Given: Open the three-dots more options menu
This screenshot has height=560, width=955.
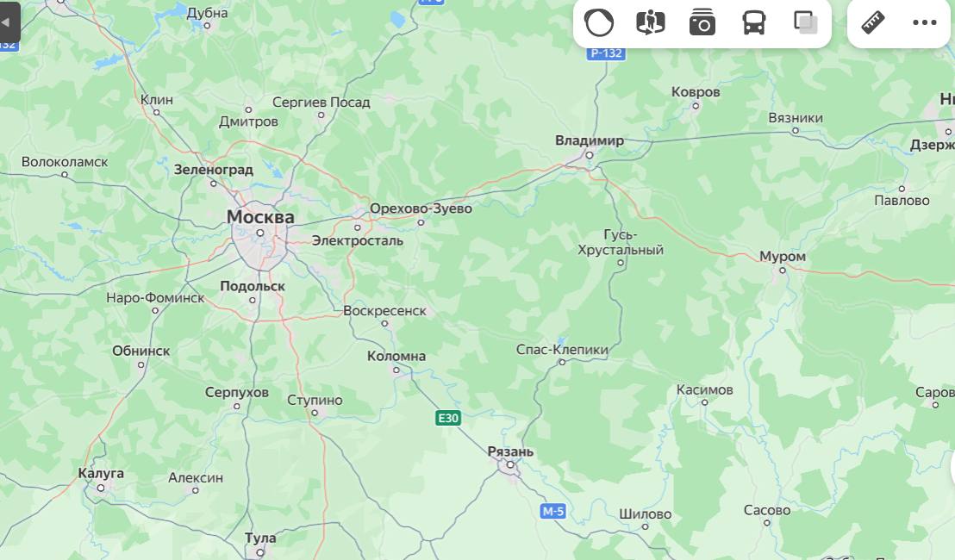Looking at the screenshot, I should tap(925, 23).
